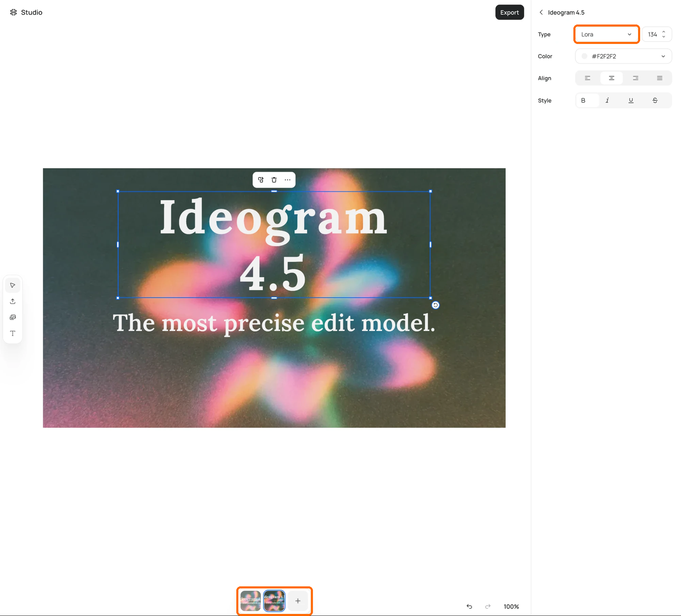This screenshot has height=616, width=681.
Task: Duplicate the selected text element
Action: tap(261, 180)
